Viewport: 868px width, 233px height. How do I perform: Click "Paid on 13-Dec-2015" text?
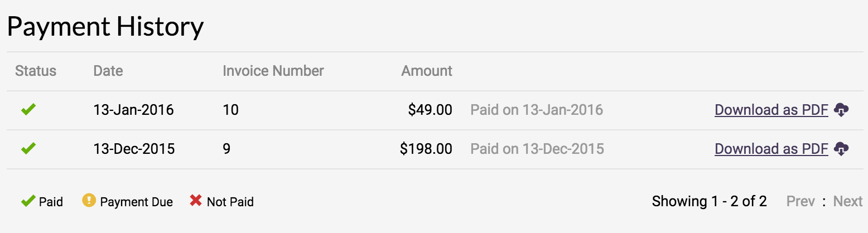[537, 149]
